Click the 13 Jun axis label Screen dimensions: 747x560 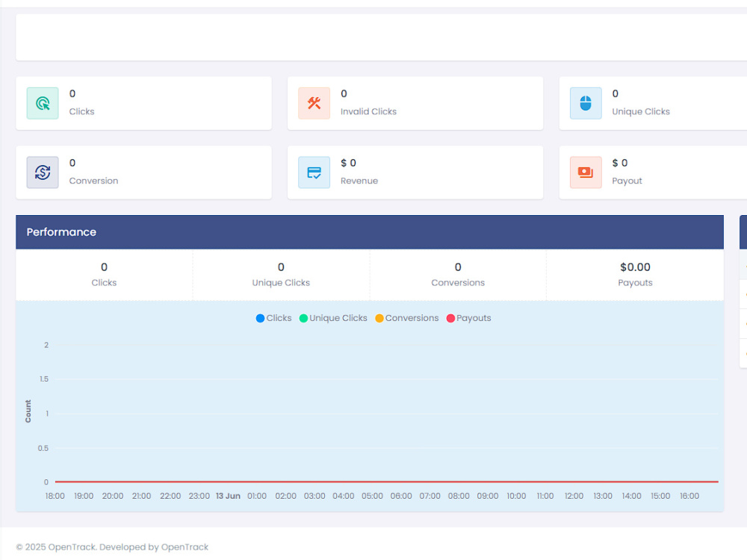228,496
